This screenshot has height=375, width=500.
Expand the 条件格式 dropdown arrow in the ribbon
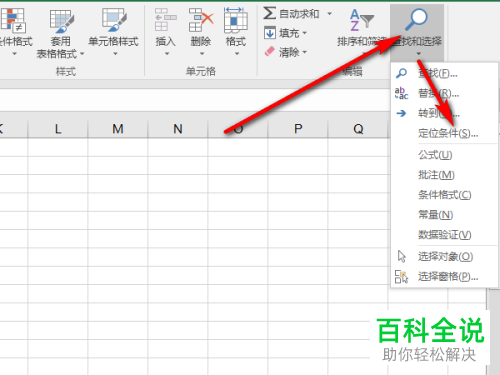point(14,54)
